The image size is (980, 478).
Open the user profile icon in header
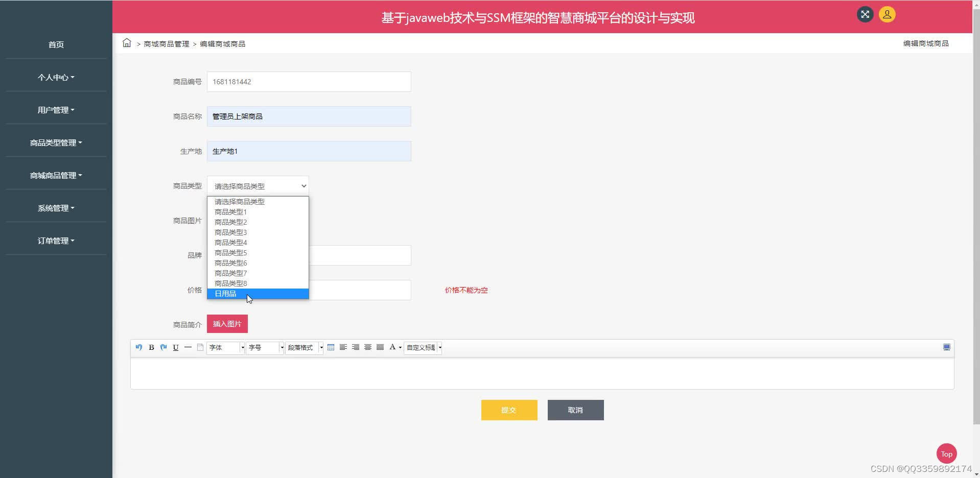point(887,14)
